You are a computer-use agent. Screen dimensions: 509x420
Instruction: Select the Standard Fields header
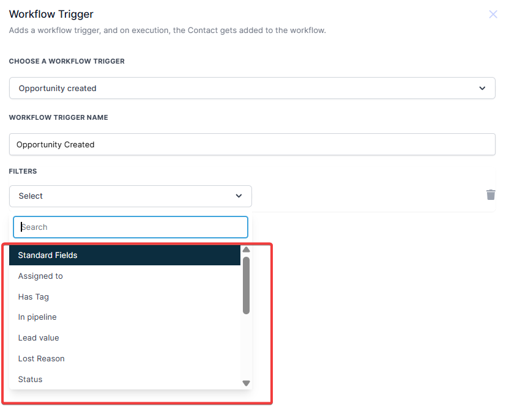(x=125, y=256)
